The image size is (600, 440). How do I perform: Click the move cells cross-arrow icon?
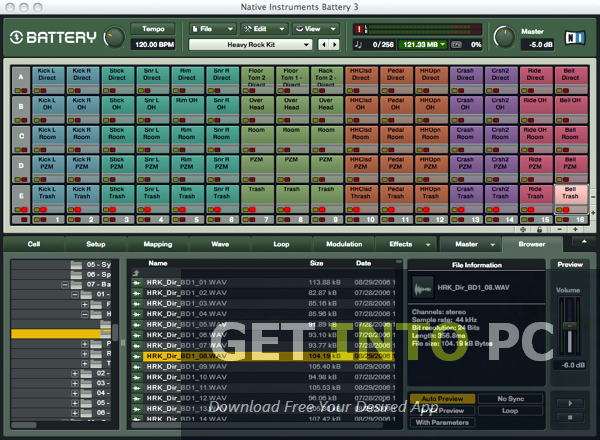(523, 230)
